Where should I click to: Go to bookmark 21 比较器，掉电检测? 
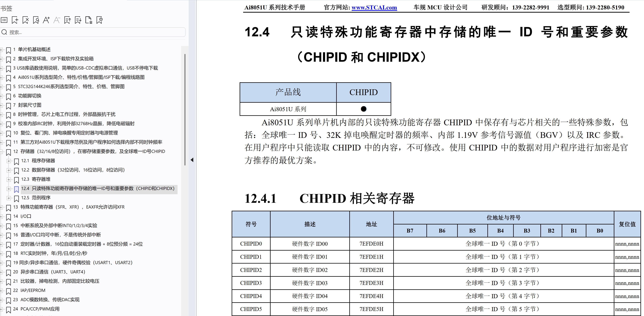point(56,281)
